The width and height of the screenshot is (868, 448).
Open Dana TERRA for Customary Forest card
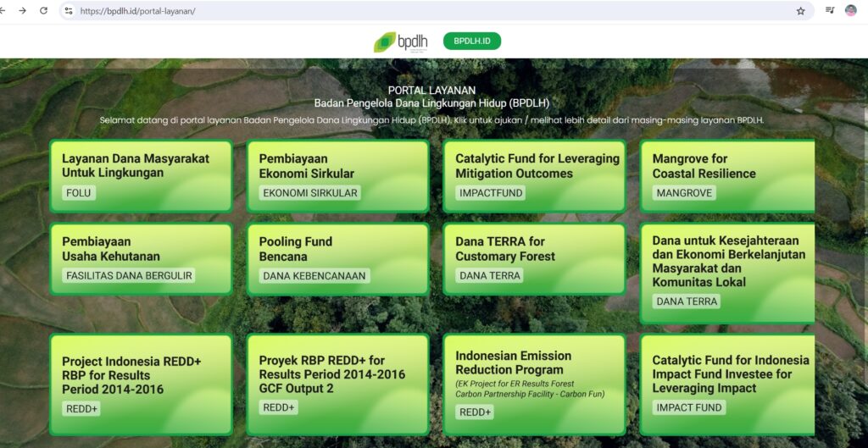coord(534,258)
